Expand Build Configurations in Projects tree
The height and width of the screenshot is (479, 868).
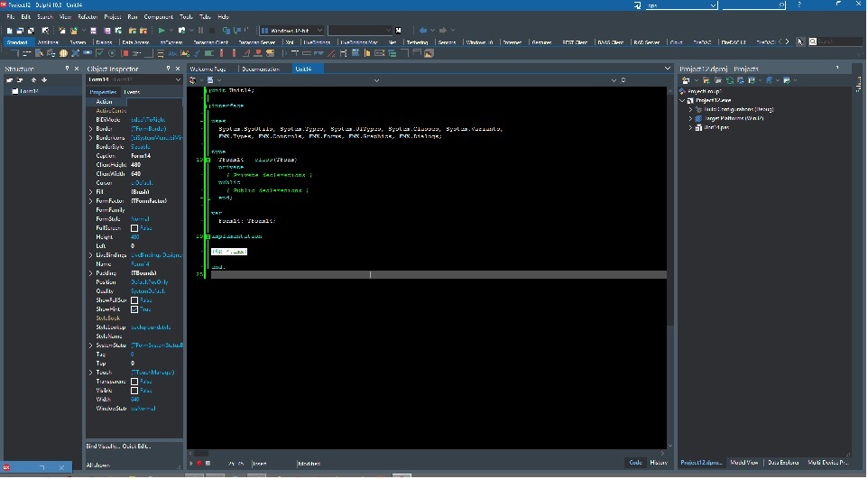[690, 110]
